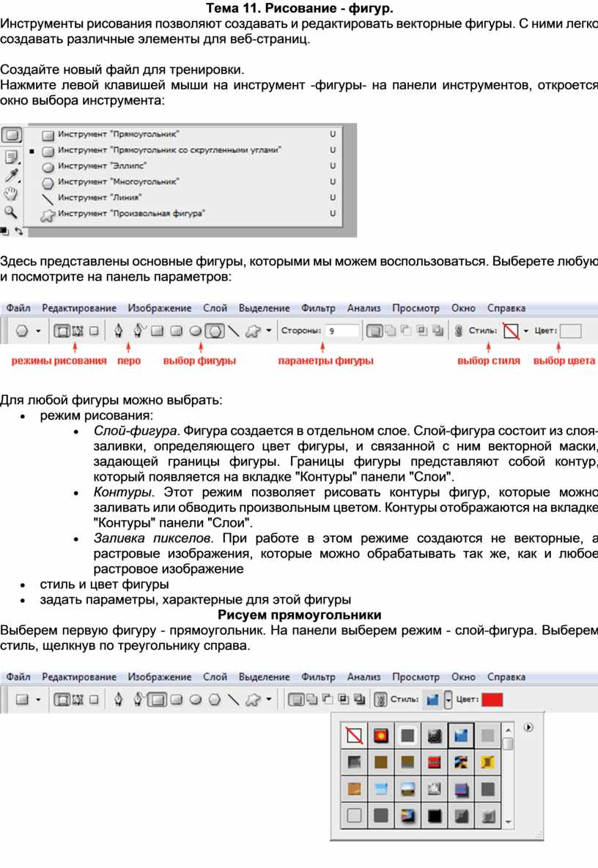
Task: Enable Shape layers mode in red Цвет options bar
Action: (x=61, y=700)
